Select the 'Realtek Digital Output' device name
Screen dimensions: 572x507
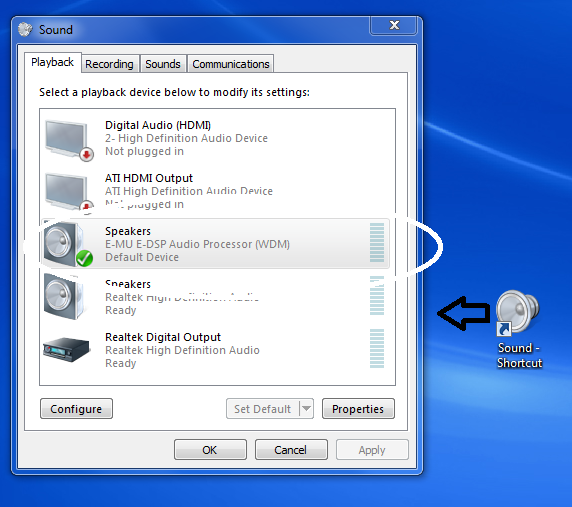[163, 337]
